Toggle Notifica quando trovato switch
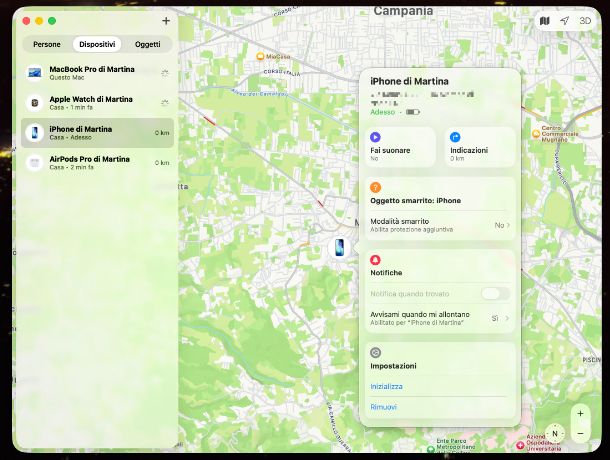Screen dimensions: 610x460 [x=494, y=294]
